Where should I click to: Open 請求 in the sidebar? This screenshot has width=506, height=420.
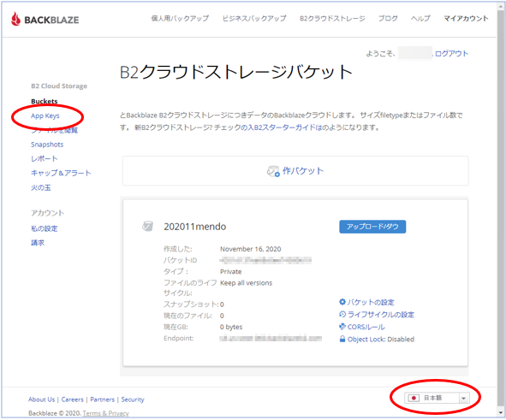coord(38,243)
